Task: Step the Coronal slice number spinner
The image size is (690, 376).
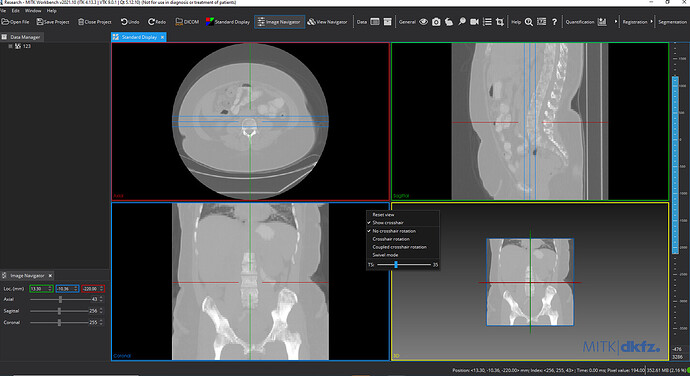Action: [101, 323]
